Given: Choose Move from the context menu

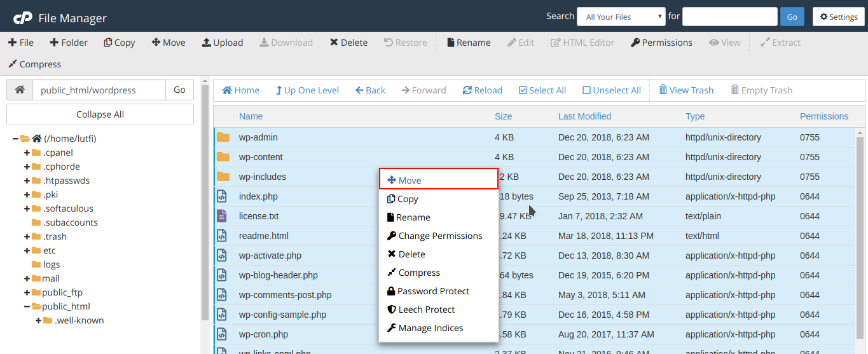Looking at the screenshot, I should coord(438,179).
